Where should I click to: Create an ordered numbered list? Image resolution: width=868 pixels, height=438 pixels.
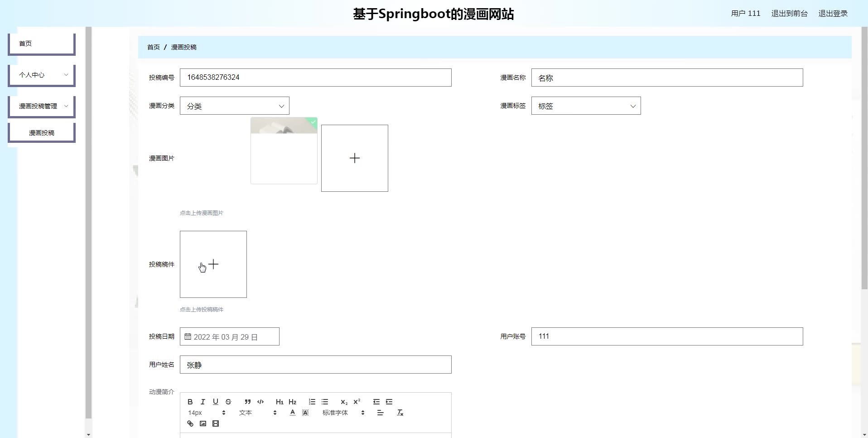tap(312, 402)
